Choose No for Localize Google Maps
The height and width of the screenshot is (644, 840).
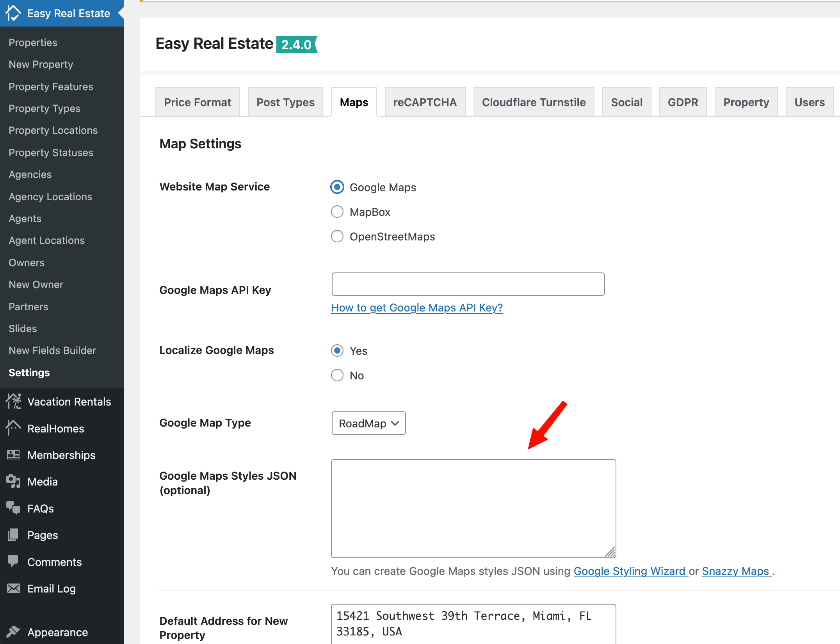[x=337, y=375]
